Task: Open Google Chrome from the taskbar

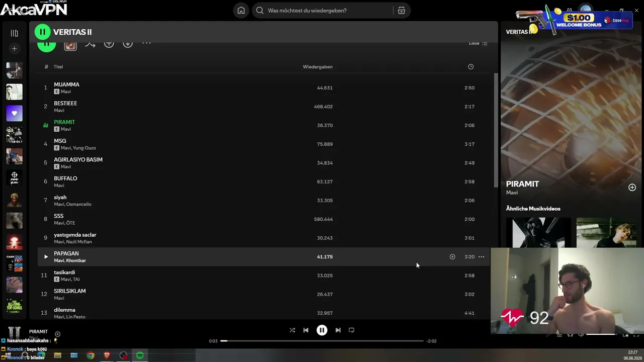Action: coord(91,355)
